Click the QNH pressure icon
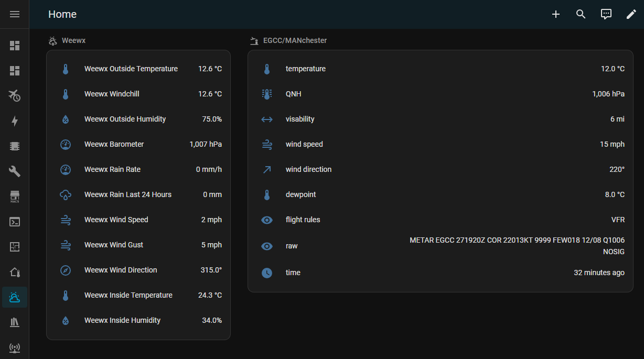This screenshot has height=359, width=644. (x=267, y=94)
